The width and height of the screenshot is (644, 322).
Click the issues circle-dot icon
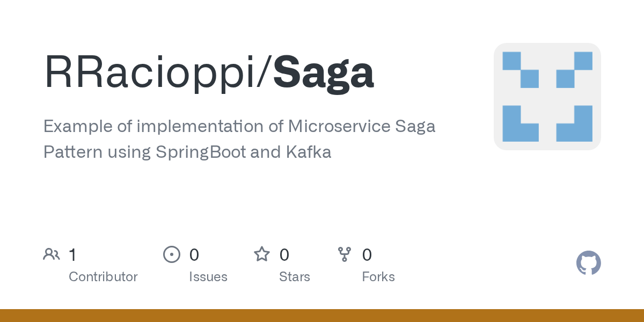click(172, 254)
